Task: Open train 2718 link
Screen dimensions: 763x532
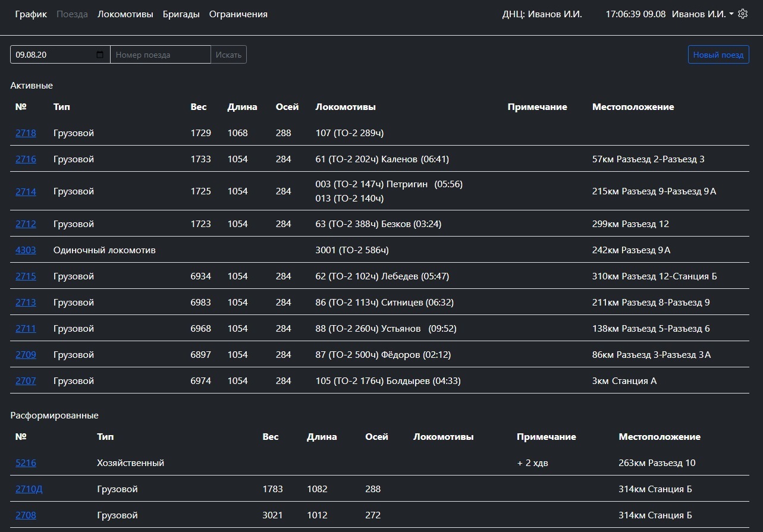Action: 26,133
